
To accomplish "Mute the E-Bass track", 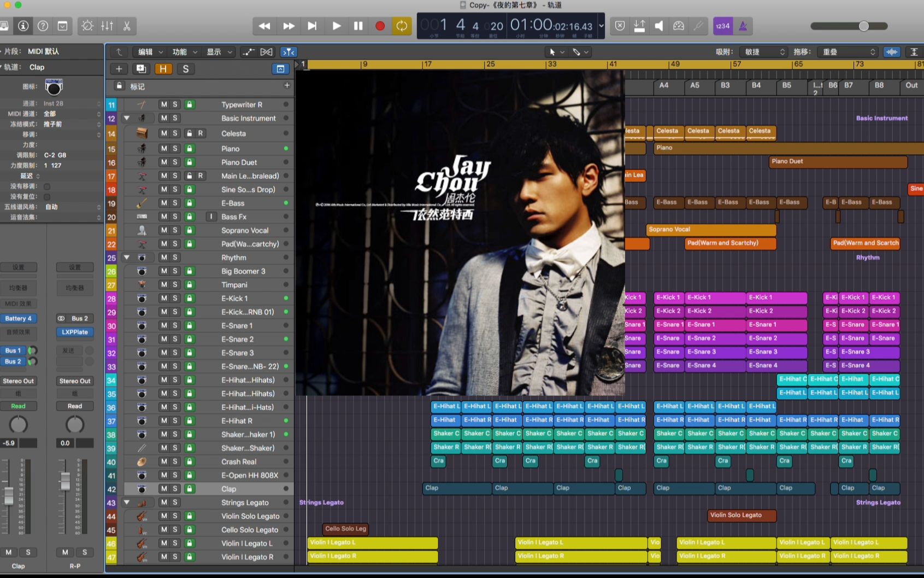I will 163,203.
